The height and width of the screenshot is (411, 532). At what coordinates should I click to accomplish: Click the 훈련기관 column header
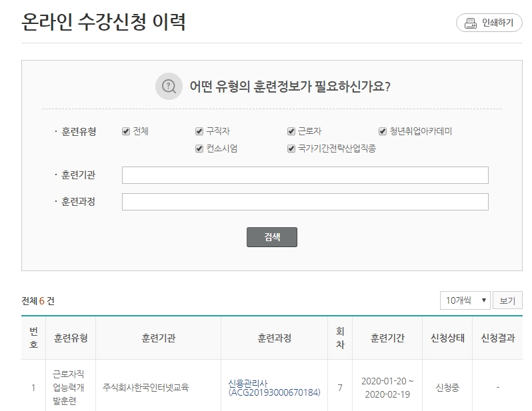tap(159, 338)
